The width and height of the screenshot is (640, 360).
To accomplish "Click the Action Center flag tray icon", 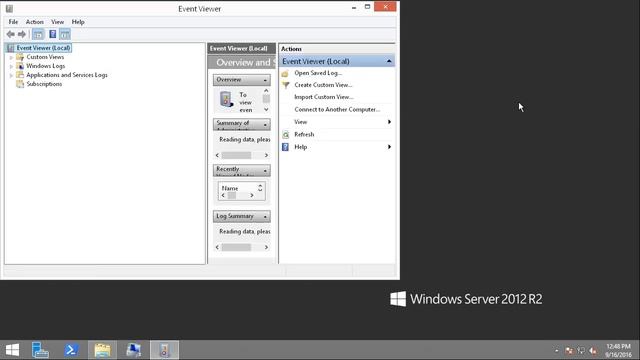I will tap(569, 351).
